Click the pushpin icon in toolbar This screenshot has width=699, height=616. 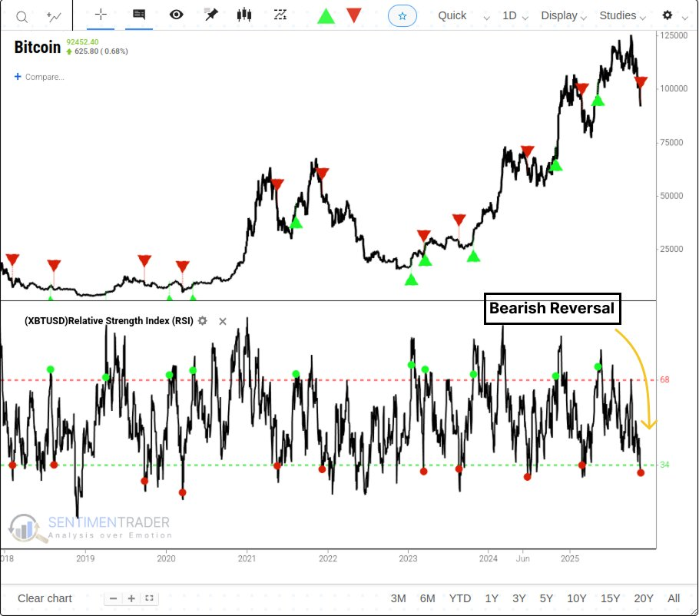tap(210, 15)
